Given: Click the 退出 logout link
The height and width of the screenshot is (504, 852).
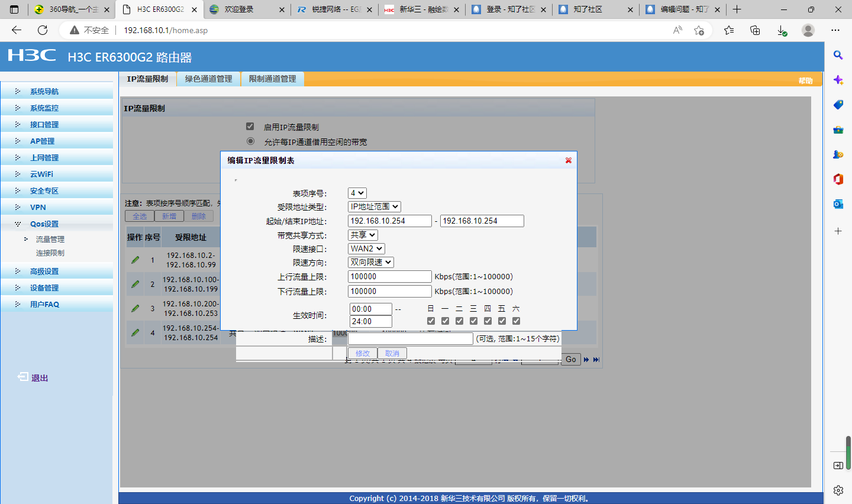Looking at the screenshot, I should coord(40,377).
